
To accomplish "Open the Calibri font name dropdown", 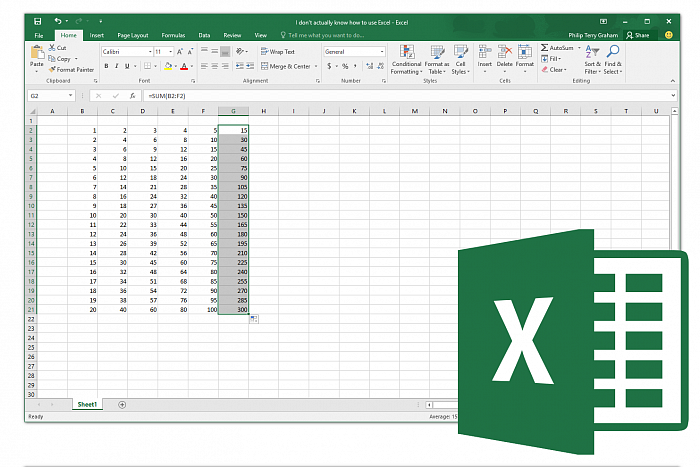I will pos(148,51).
